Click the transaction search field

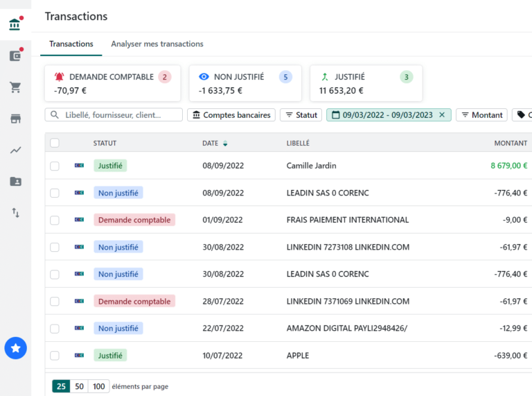pos(114,115)
